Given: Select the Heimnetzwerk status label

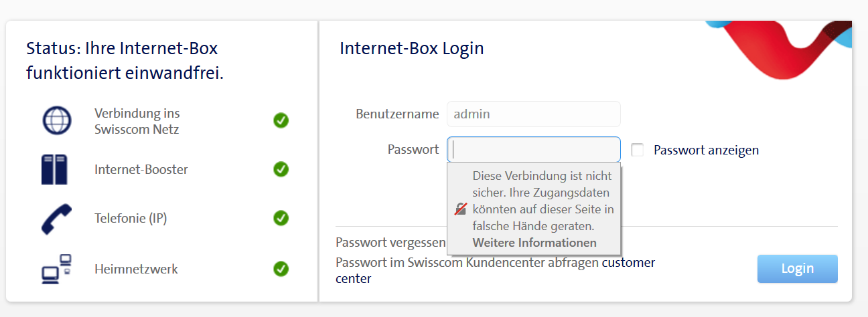Looking at the screenshot, I should (x=137, y=270).
